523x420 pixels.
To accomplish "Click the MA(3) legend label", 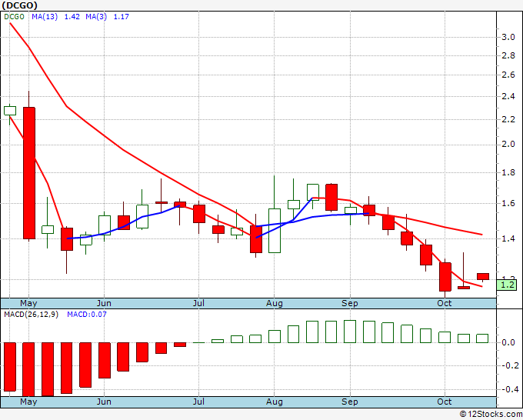I will (96, 17).
